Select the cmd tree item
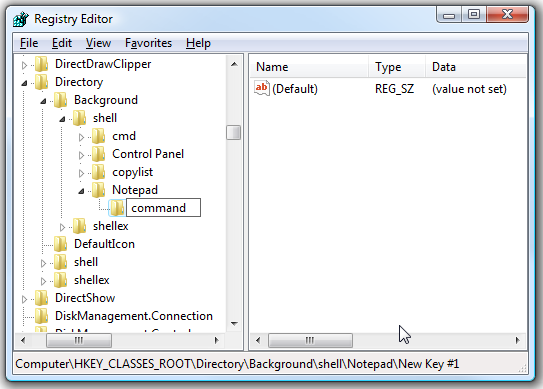This screenshot has height=389, width=543. coord(124,136)
